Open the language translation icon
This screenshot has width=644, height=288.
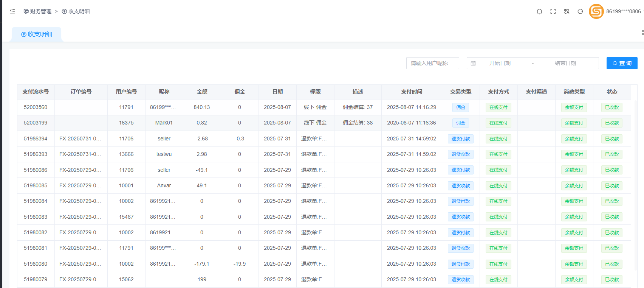[567, 11]
